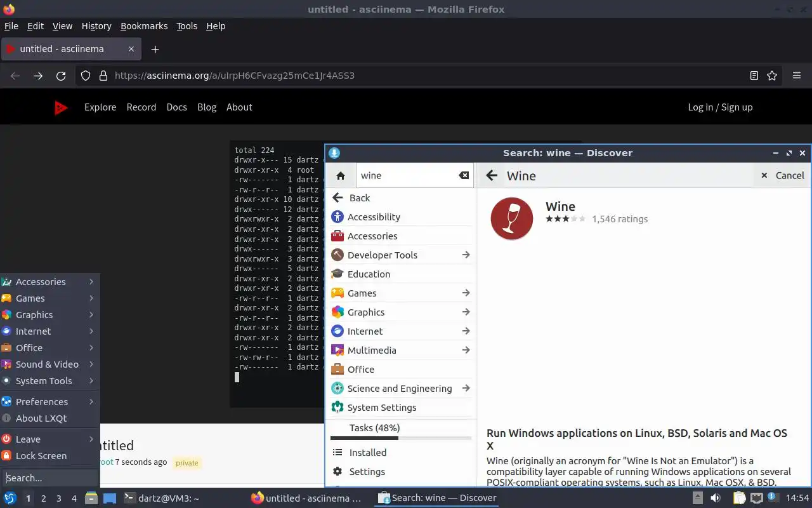Toggle Firefox reader view icon
The image size is (812, 508).
tap(754, 76)
